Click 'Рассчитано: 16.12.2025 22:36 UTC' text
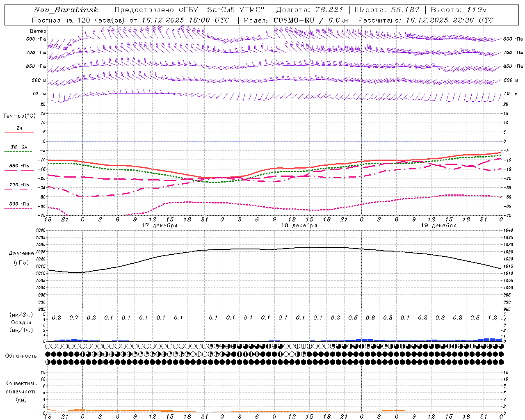 [x=426, y=20]
